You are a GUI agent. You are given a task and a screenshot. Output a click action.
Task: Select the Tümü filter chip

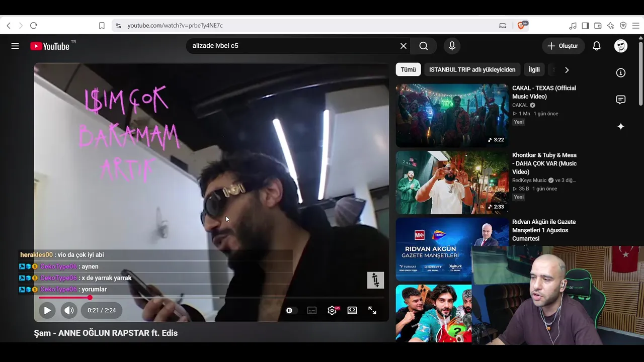408,70
